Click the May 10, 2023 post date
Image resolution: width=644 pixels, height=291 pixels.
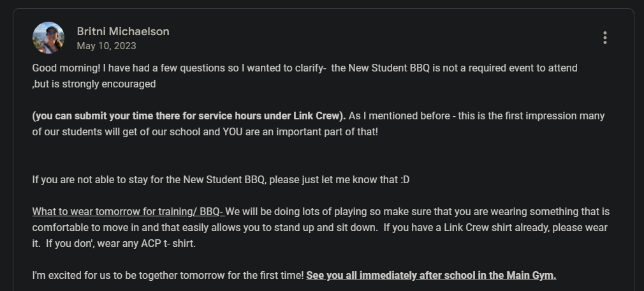[x=106, y=46]
